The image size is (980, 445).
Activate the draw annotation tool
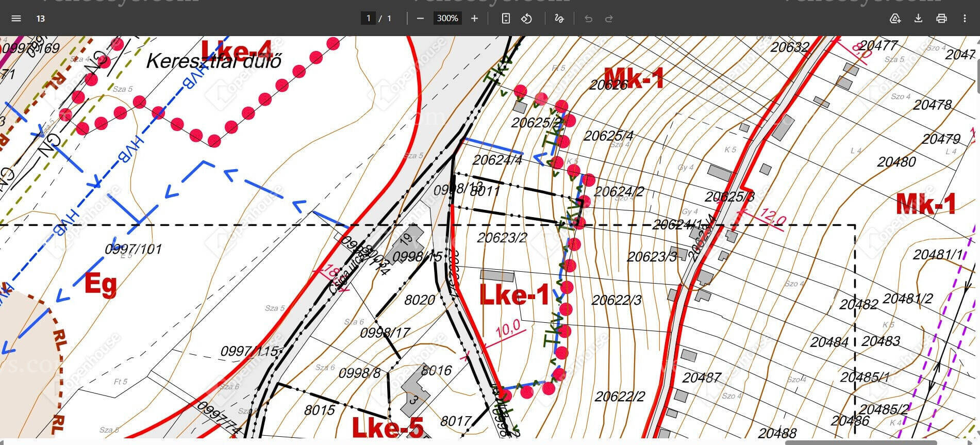559,19
